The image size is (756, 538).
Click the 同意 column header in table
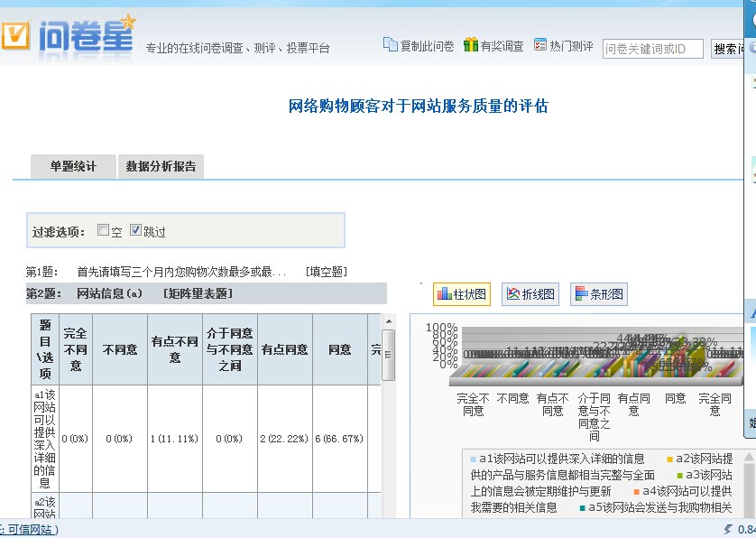340,349
